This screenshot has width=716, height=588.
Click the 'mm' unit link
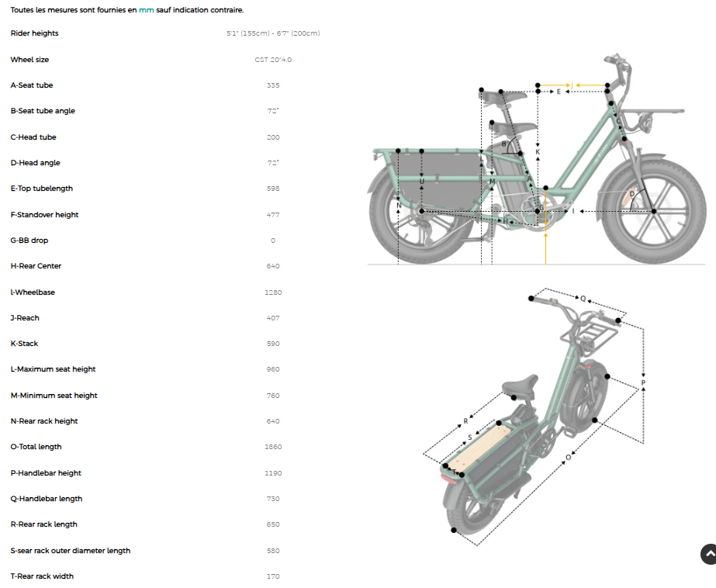[x=145, y=10]
